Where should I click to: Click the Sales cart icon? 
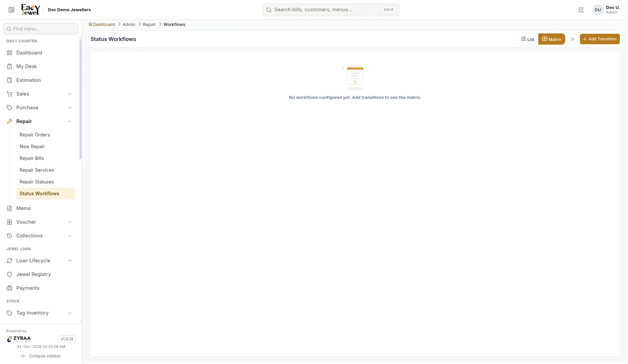(9, 94)
